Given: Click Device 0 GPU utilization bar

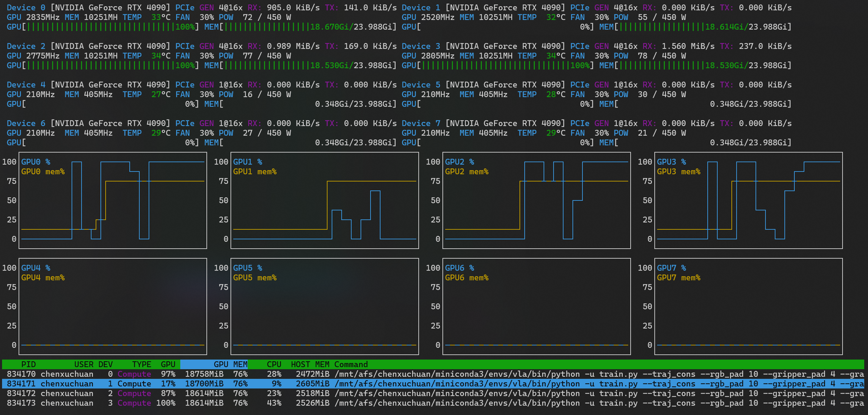Looking at the screenshot, I should pyautogui.click(x=110, y=27).
